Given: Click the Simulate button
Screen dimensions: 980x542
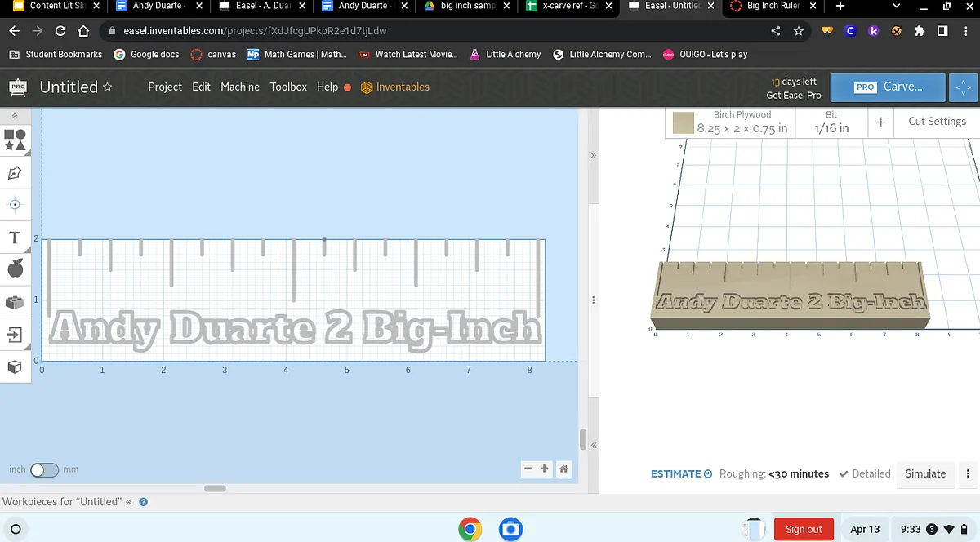Looking at the screenshot, I should [925, 473].
